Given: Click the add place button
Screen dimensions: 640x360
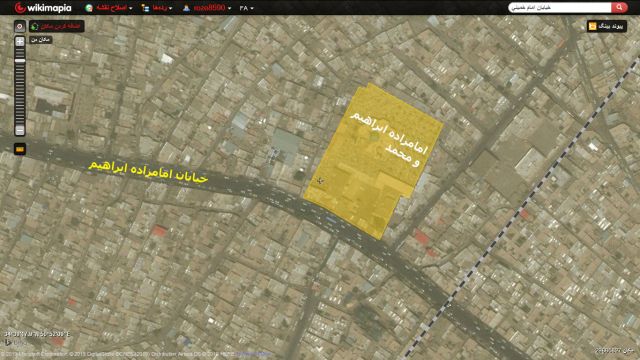Looking at the screenshot, I should point(57,26).
